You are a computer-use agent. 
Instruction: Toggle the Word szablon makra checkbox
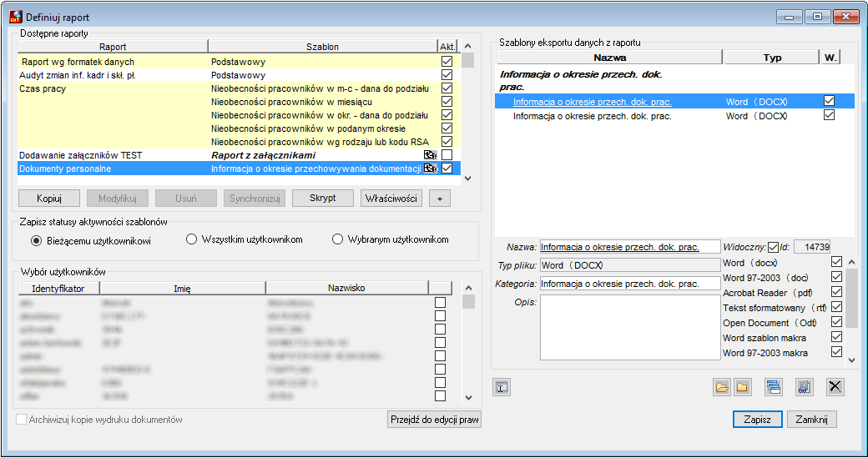click(x=836, y=336)
